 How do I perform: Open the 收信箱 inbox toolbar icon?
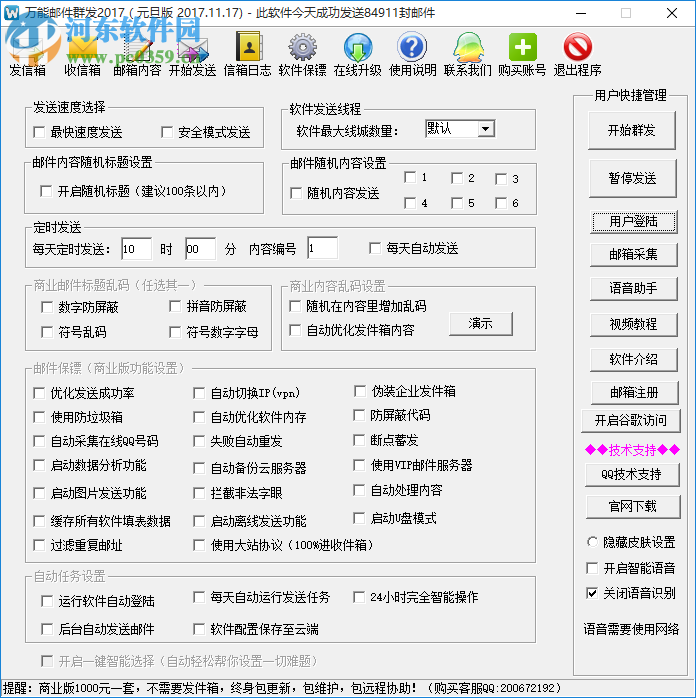82,54
